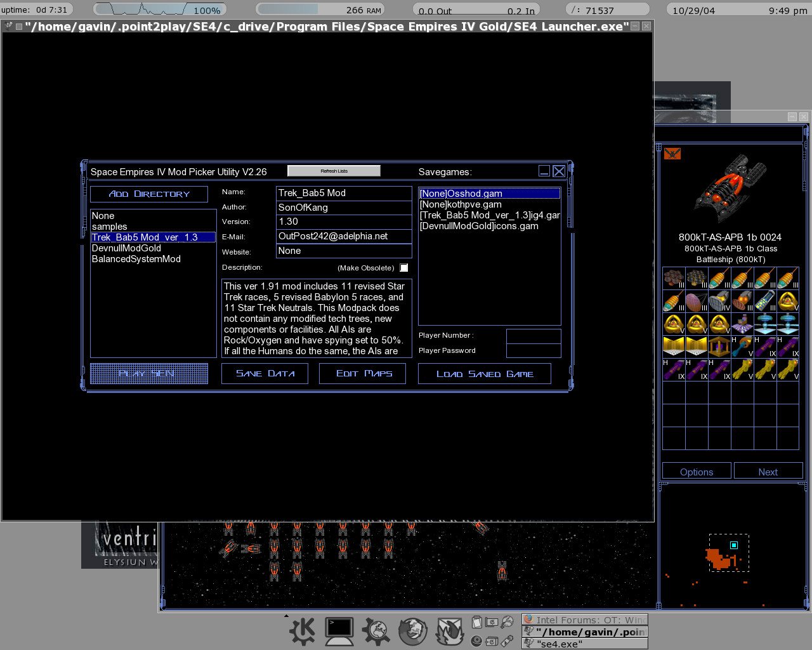Select BalancedSystemMod in the mod list

tap(136, 259)
